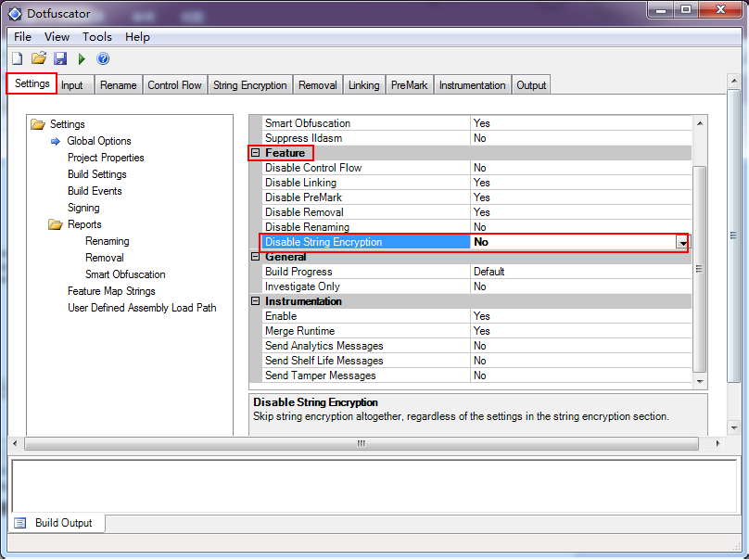Click the Global Options blue arrow icon
This screenshot has height=560, width=749.
(x=56, y=141)
